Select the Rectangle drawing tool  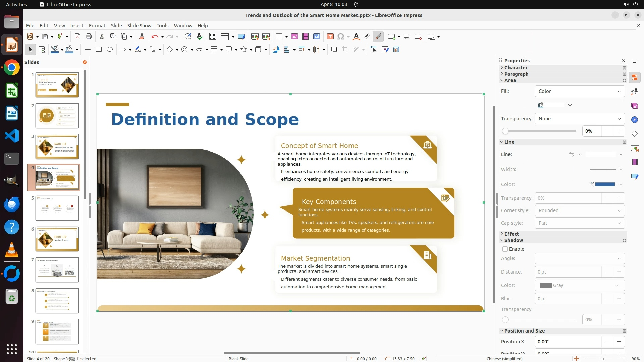99,50
